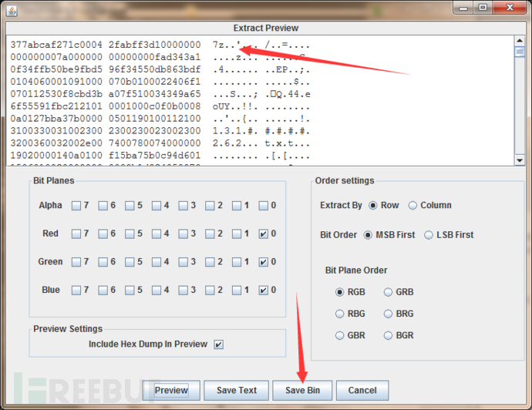Check Green bit plane 3

click(x=184, y=262)
